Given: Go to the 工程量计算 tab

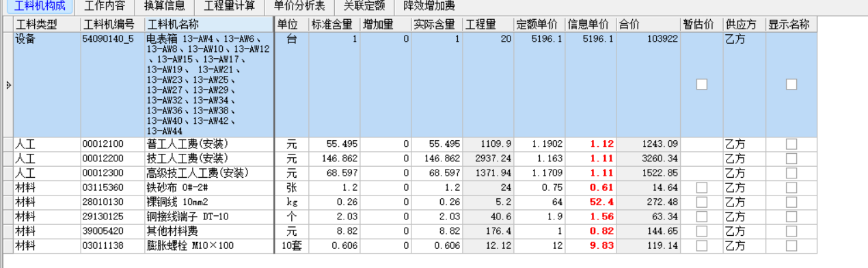Looking at the screenshot, I should coord(230,6).
